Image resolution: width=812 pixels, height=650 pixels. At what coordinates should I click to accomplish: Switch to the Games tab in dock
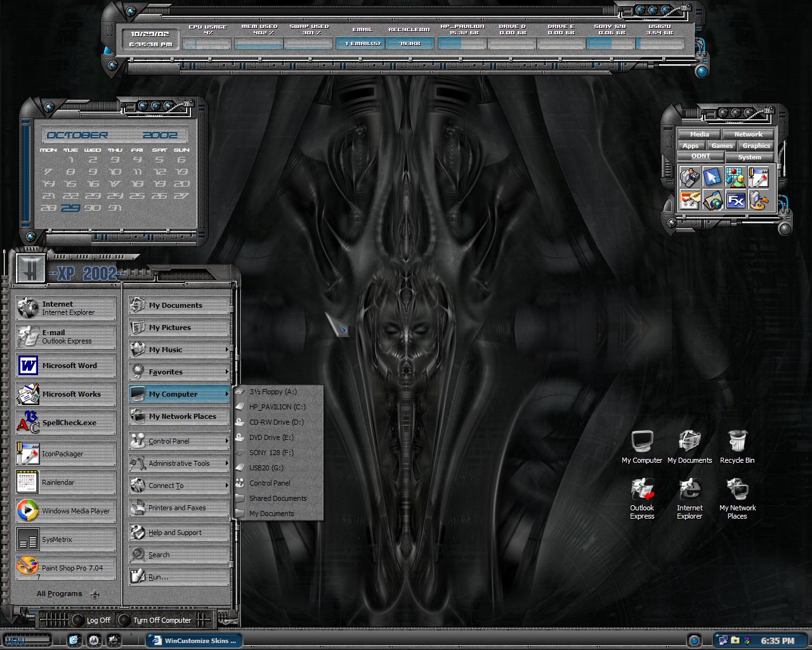pyautogui.click(x=722, y=146)
